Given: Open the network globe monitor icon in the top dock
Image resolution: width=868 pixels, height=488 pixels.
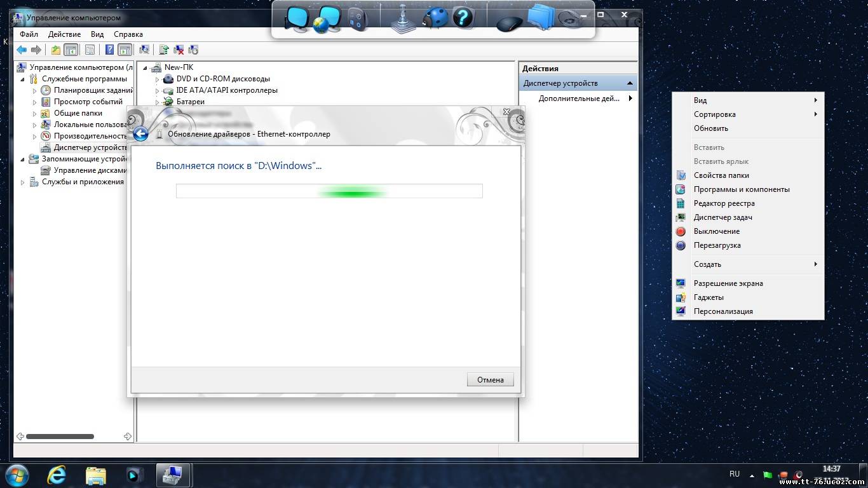Looking at the screenshot, I should (327, 20).
